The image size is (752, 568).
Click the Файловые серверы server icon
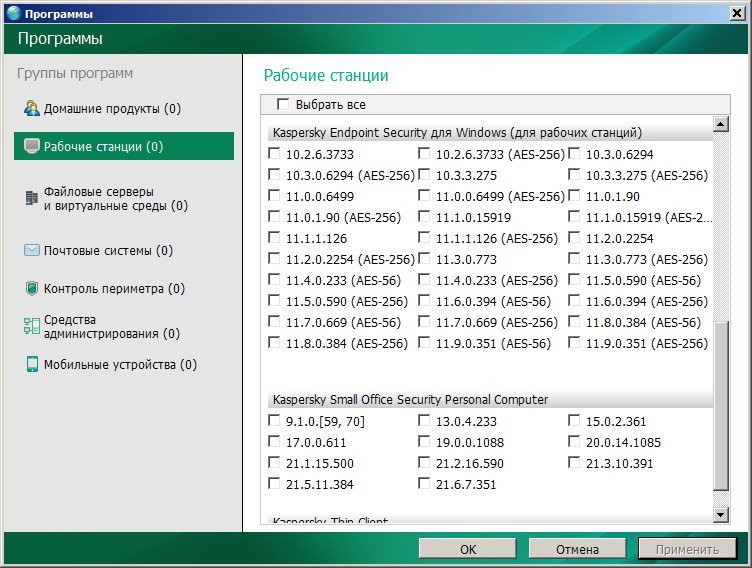(x=32, y=198)
